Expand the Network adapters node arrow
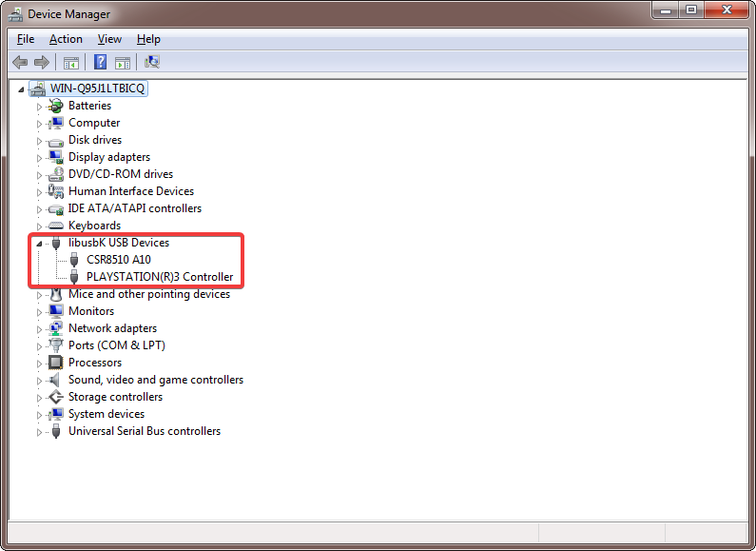Image resolution: width=756 pixels, height=551 pixels. pyautogui.click(x=39, y=329)
